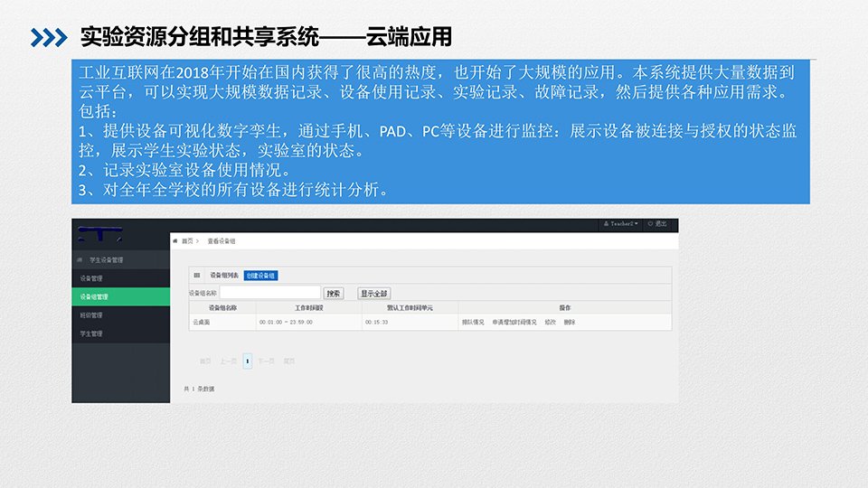Click the blue 创建设备组 button

261,275
